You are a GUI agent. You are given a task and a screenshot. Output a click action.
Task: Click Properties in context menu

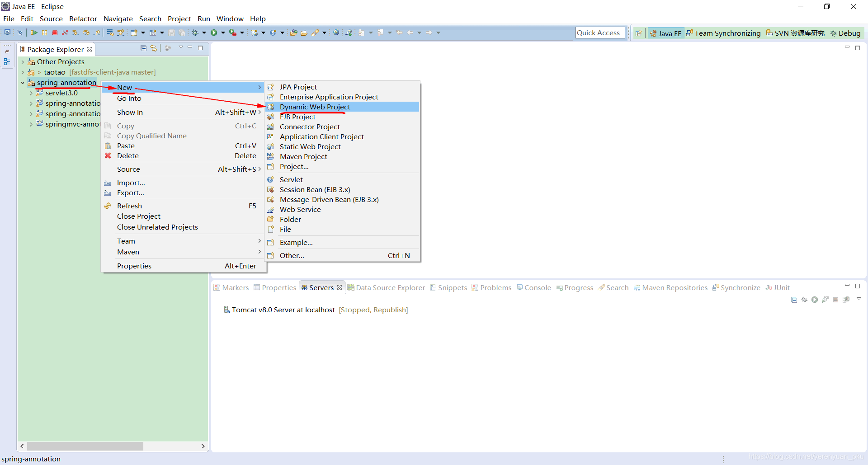click(x=183, y=266)
